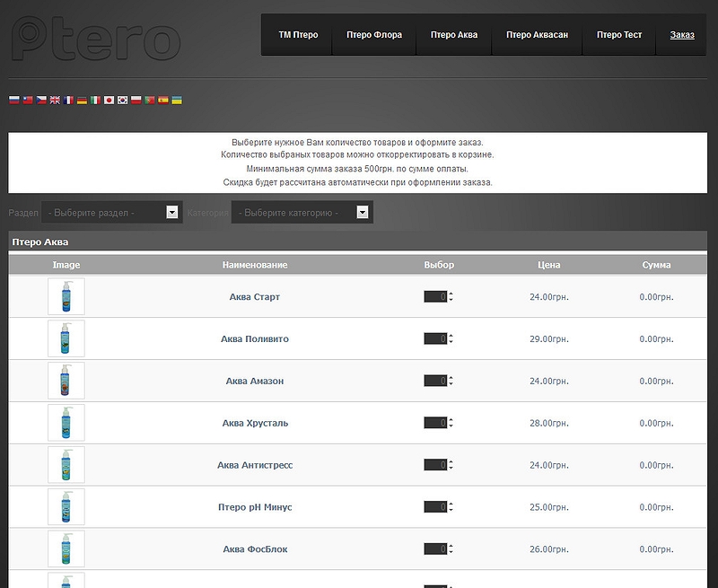
Task: Select the Ukrainian flag language icon
Action: (177, 101)
